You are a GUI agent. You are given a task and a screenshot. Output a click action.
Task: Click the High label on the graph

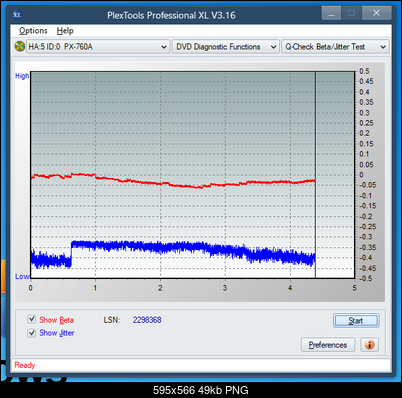[22, 76]
